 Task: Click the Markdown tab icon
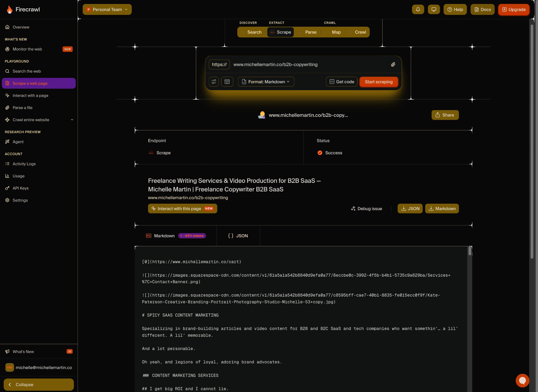[x=149, y=236]
